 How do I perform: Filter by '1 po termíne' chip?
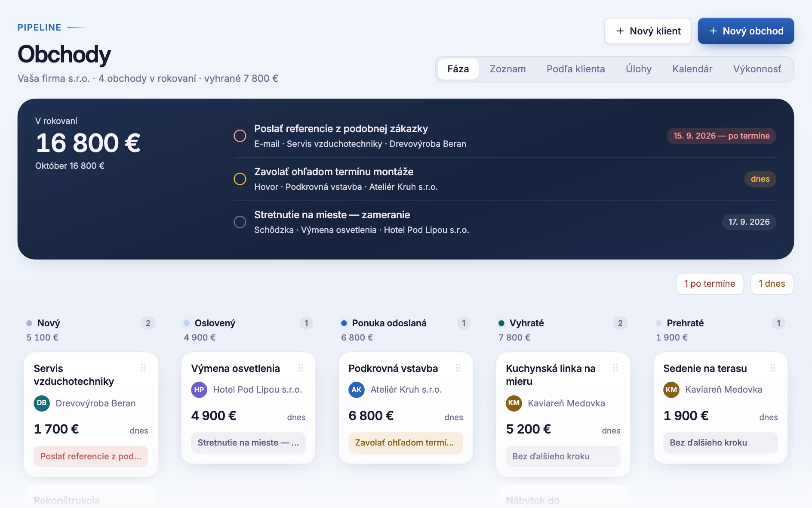click(710, 284)
